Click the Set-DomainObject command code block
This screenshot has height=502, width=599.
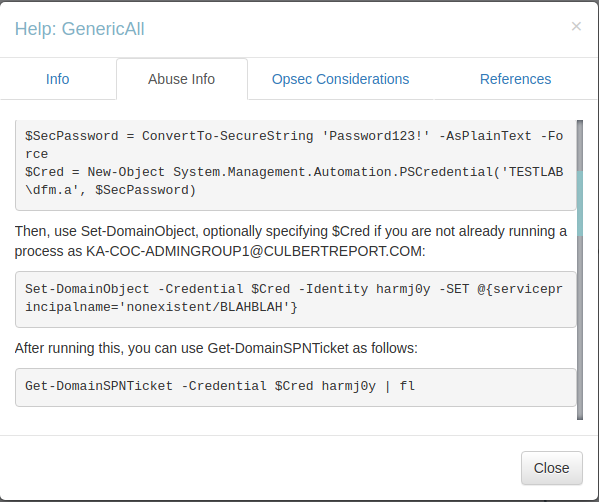pos(295,299)
